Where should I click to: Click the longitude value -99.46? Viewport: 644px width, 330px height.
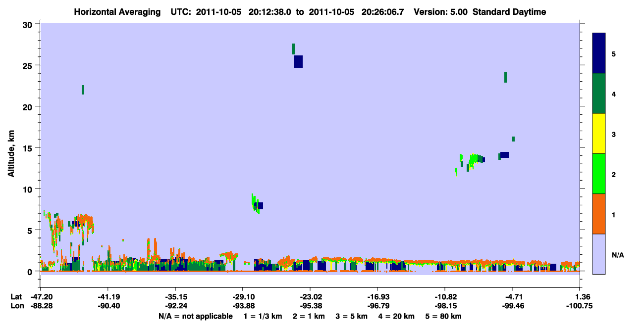[512, 306]
